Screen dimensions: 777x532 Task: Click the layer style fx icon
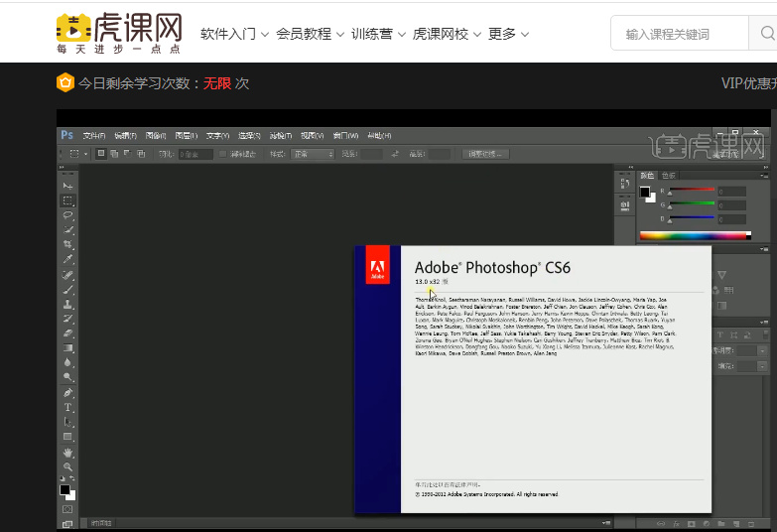coord(676,524)
